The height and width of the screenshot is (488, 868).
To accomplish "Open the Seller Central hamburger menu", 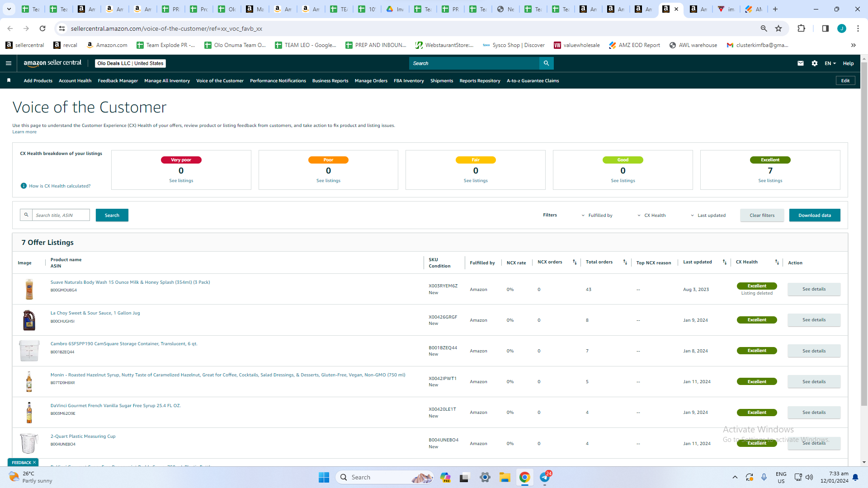I will click(9, 63).
